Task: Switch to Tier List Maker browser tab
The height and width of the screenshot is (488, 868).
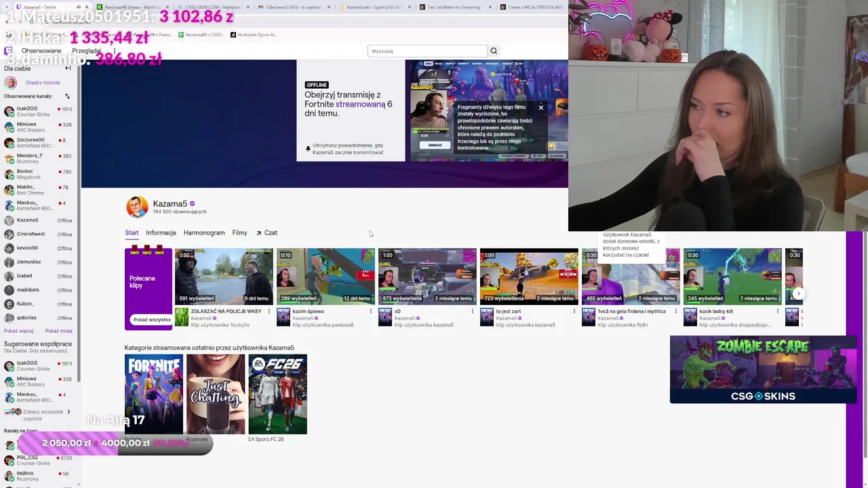Action: (456, 7)
